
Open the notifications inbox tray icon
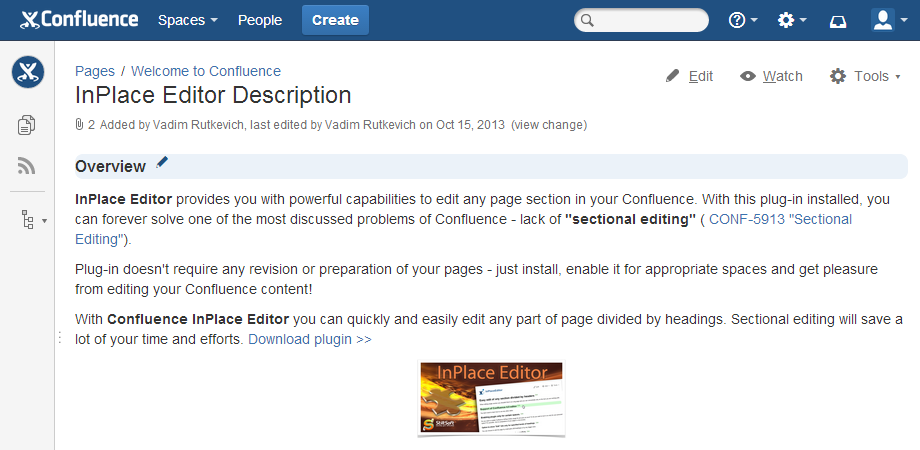(x=837, y=21)
